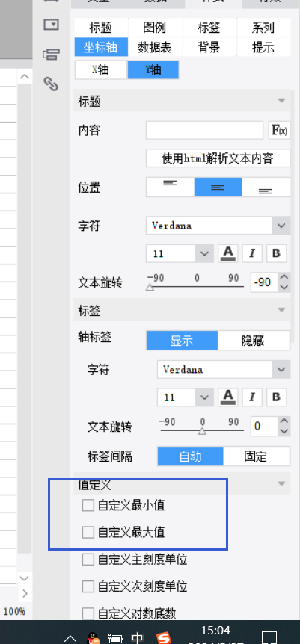
Task: Enable 自定义最小值 checkbox
Action: 88,505
